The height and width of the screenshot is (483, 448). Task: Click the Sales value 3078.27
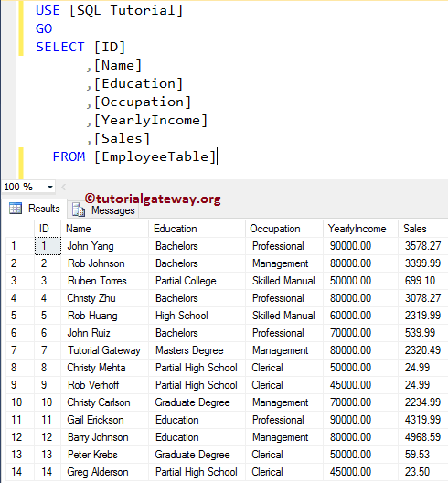422,298
